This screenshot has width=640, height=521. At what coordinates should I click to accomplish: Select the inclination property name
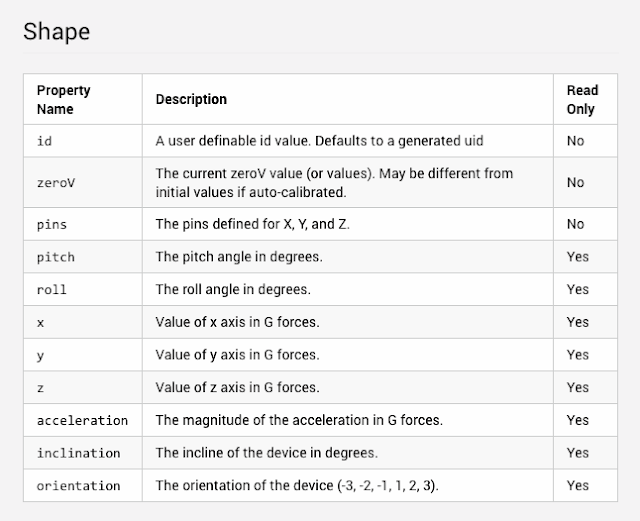pyautogui.click(x=78, y=453)
